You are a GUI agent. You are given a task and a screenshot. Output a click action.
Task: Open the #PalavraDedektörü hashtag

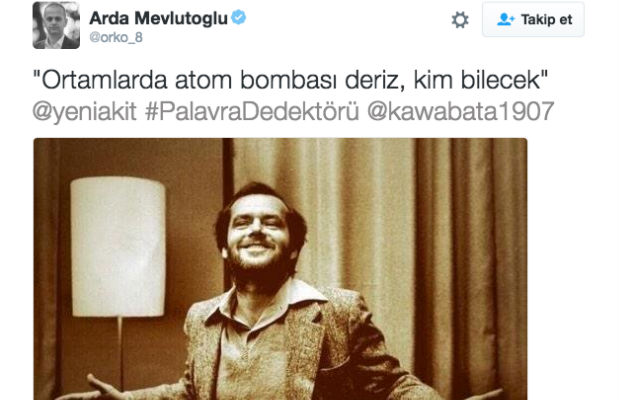[252, 111]
